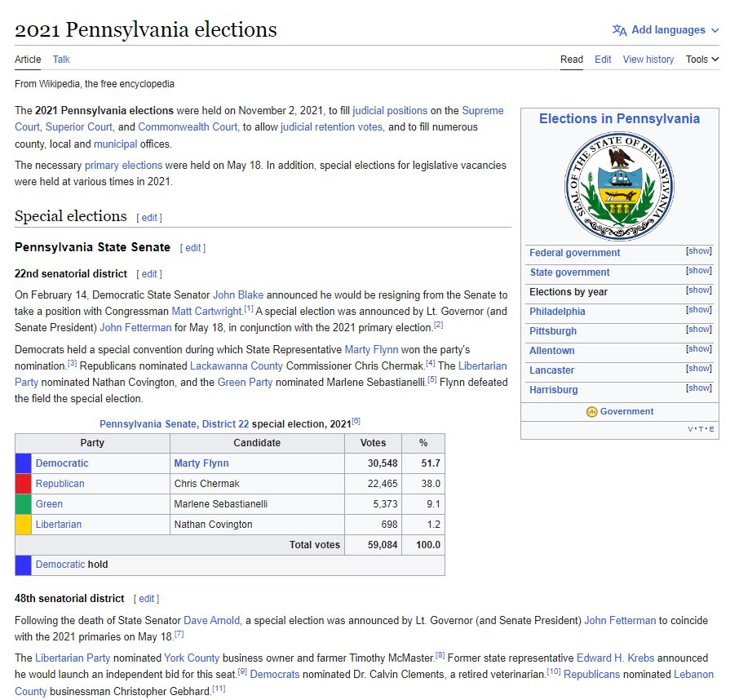Edit the Special elections section
This screenshot has height=700, width=739.
[x=149, y=218]
